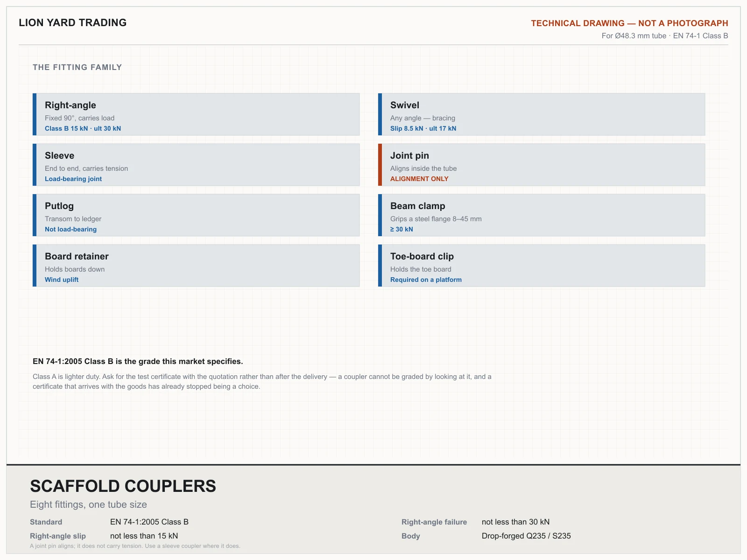
Task: Select the Sleeve coupler card
Action: click(x=196, y=165)
